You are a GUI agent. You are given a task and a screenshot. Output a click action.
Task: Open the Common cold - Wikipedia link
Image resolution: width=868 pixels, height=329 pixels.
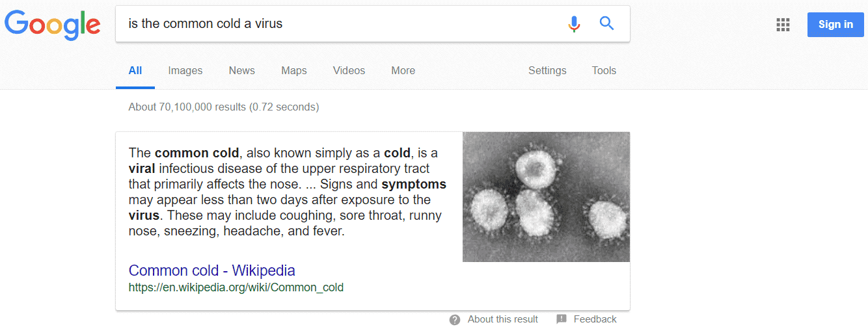pyautogui.click(x=212, y=270)
